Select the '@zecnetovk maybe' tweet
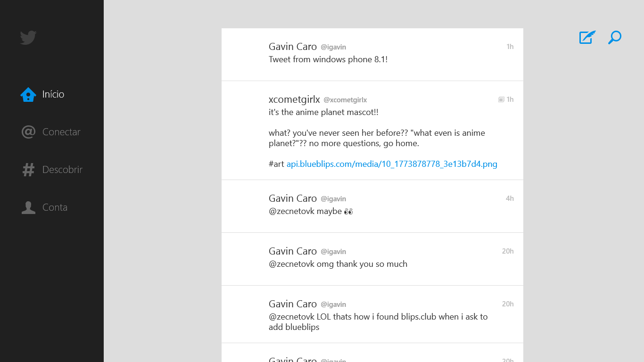 click(x=310, y=211)
